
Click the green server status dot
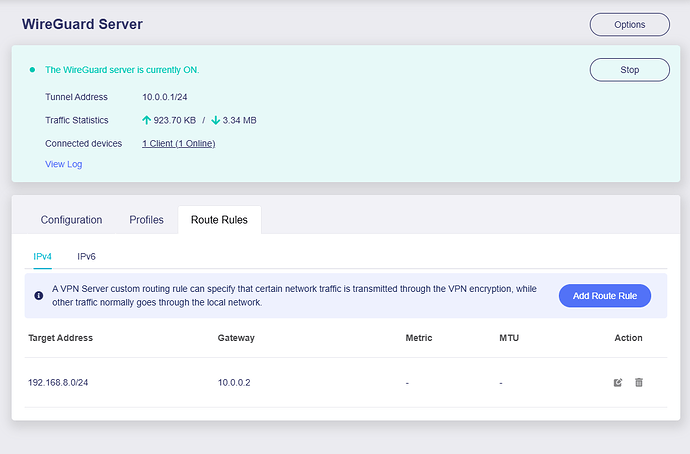[x=32, y=70]
